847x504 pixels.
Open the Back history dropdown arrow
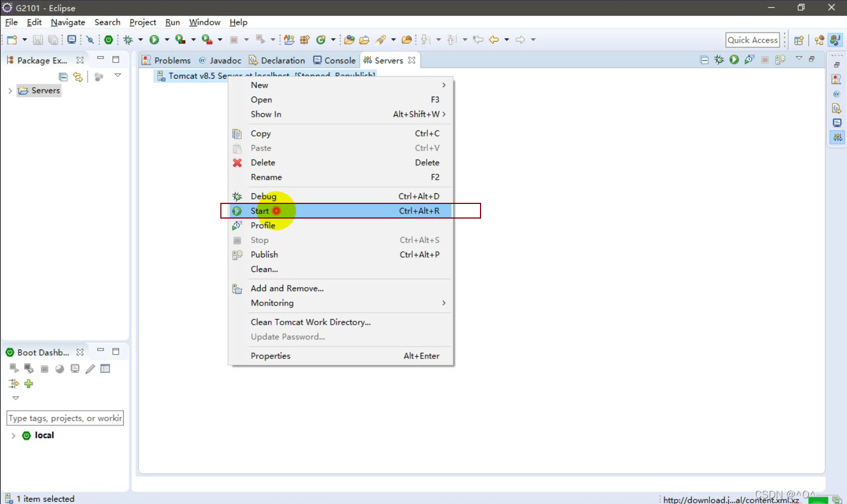click(x=506, y=40)
